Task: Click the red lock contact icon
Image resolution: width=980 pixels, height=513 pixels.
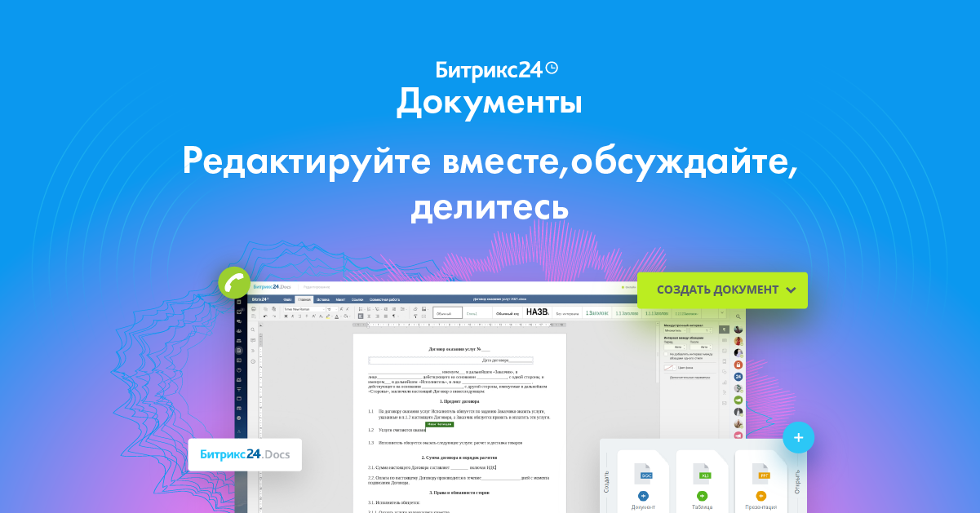Action: [738, 365]
